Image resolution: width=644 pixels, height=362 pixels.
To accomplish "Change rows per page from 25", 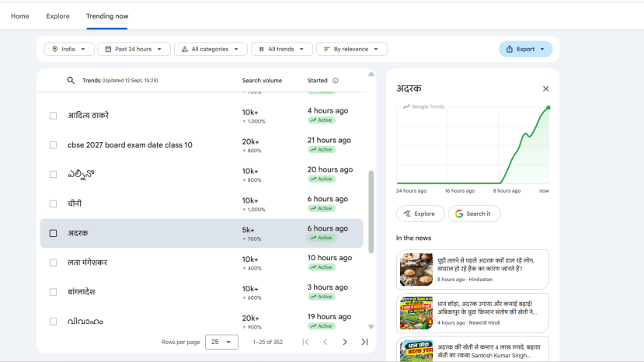I will [221, 342].
